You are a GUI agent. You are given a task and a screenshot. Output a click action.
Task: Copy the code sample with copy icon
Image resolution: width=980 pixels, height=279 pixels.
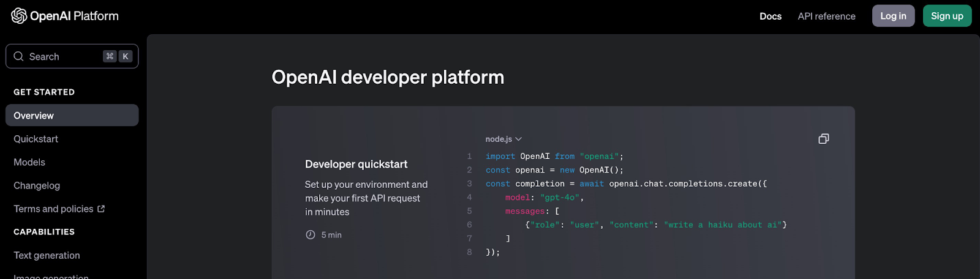(x=824, y=139)
